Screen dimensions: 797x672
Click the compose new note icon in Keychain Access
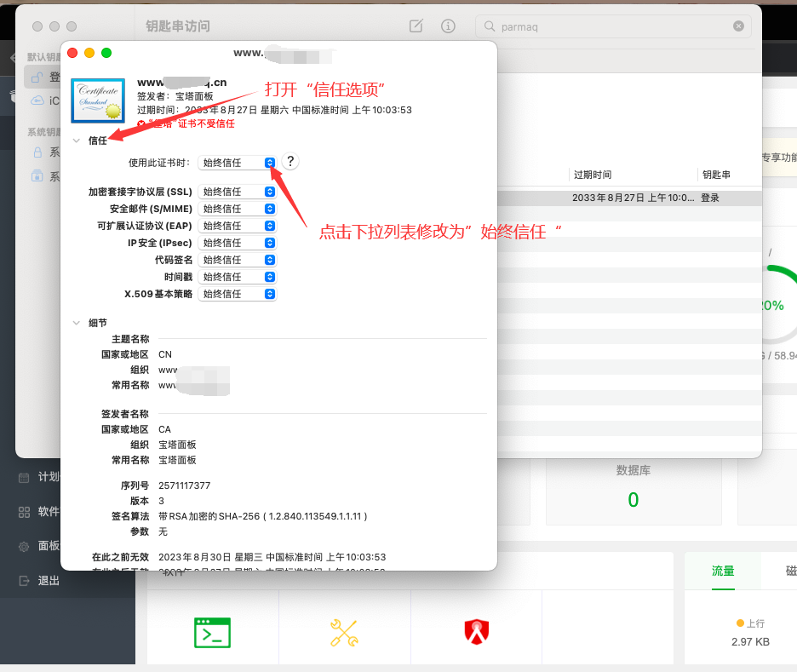pyautogui.click(x=416, y=26)
